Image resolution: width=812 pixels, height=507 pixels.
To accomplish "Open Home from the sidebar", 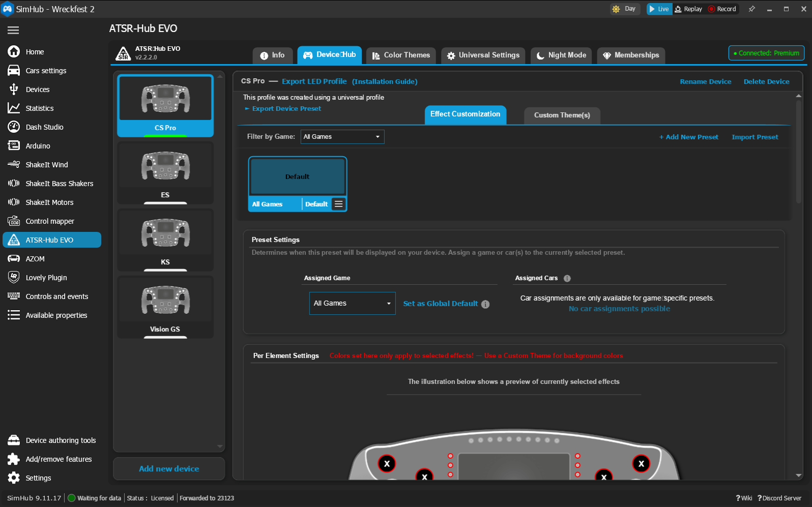I will pos(35,52).
